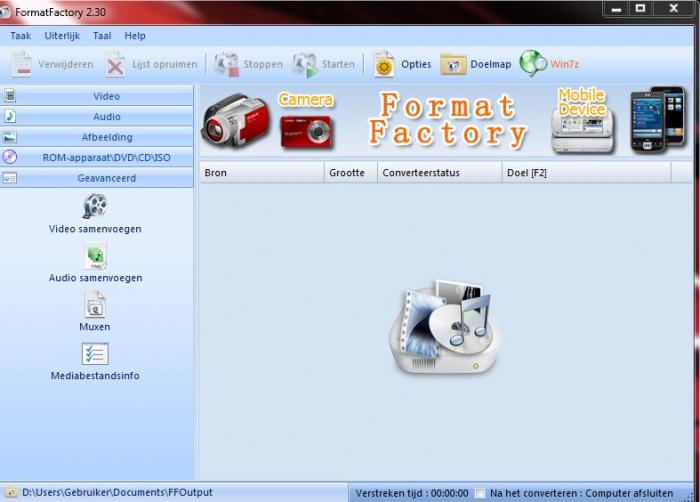Click the Win7z link text
The image size is (700, 502).
[x=565, y=64]
